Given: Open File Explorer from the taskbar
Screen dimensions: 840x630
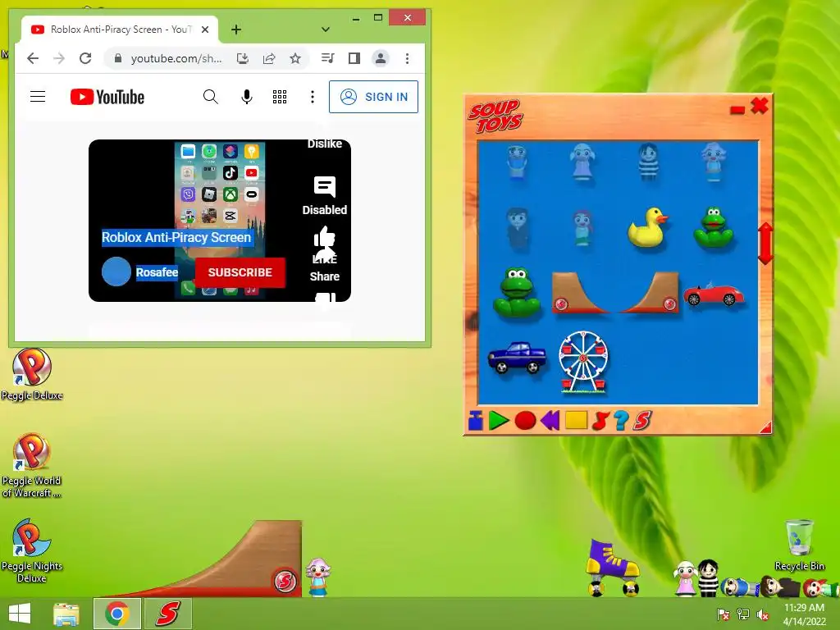Looking at the screenshot, I should pos(66,614).
